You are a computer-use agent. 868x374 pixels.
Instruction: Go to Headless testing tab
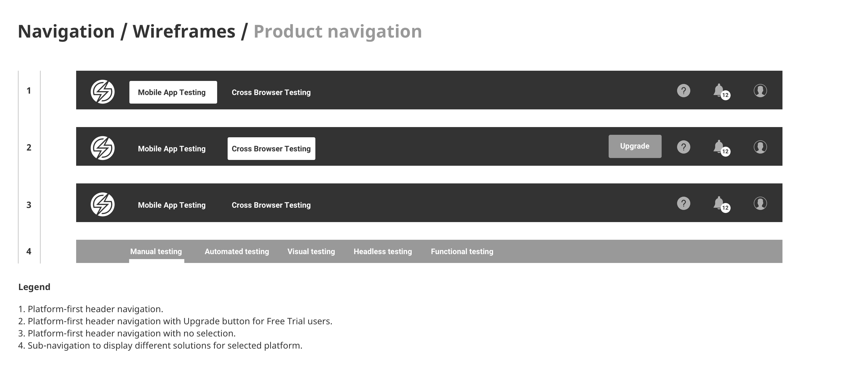(382, 252)
